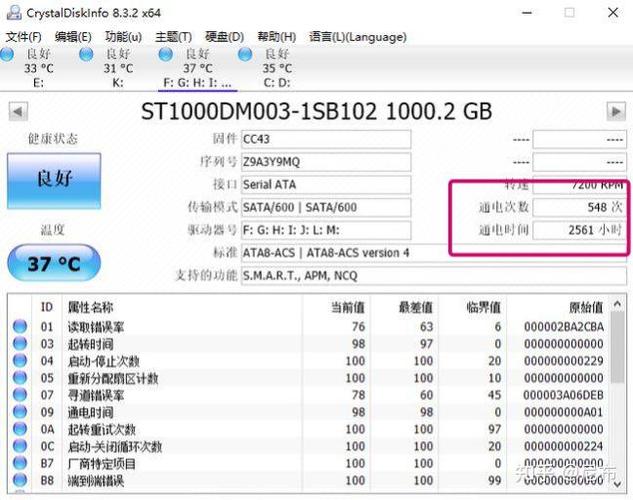Image resolution: width=633 pixels, height=500 pixels.
Task: Click status icon for row 09 通电时间
Action: [20, 412]
